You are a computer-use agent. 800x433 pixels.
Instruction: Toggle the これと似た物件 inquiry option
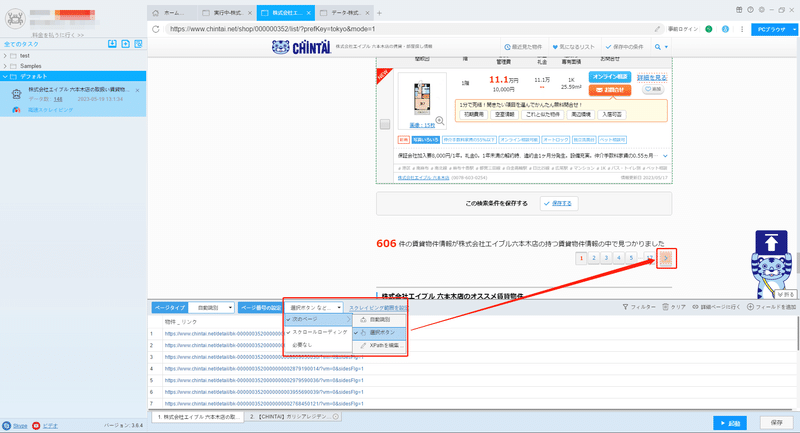click(x=543, y=115)
